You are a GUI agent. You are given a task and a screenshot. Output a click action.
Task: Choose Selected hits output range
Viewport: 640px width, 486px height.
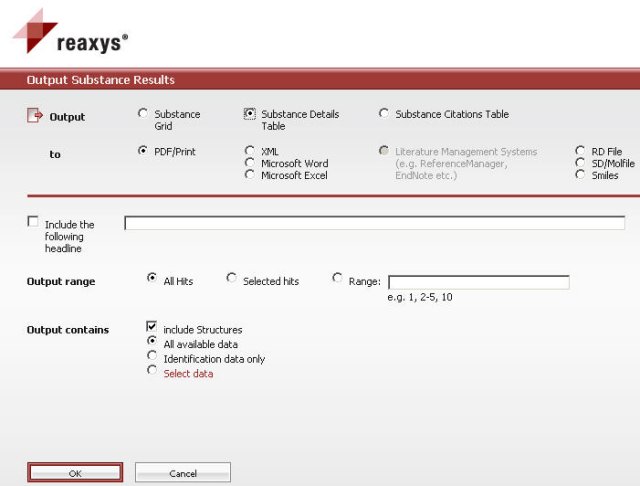(232, 278)
